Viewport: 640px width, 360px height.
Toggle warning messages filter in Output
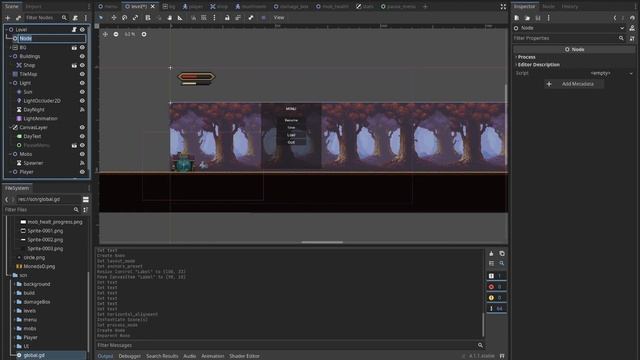(496, 298)
